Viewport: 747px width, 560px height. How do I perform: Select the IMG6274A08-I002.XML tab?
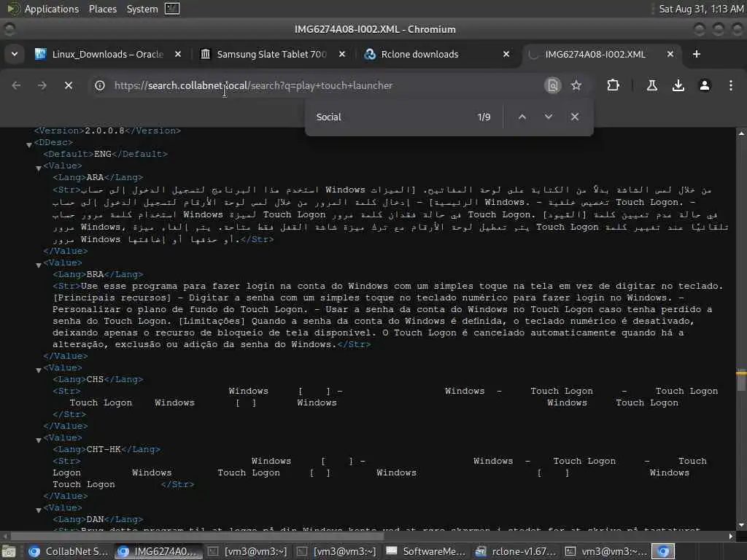(595, 54)
